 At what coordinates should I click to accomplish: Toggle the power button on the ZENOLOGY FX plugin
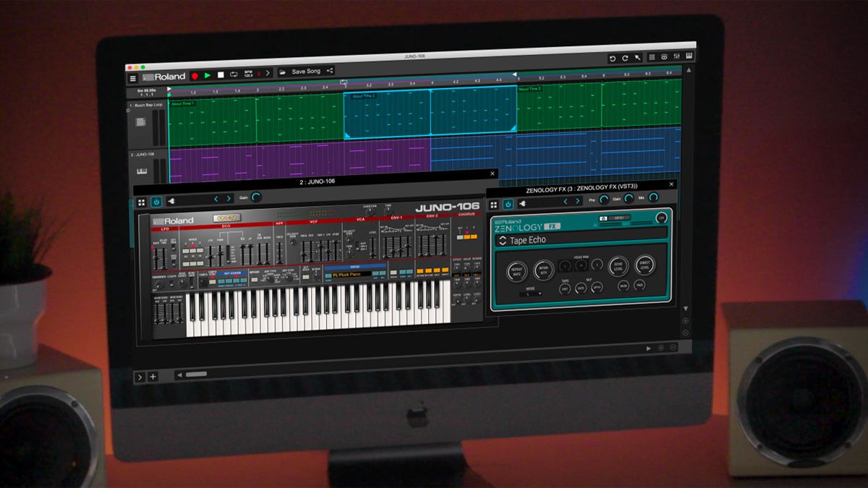[509, 205]
